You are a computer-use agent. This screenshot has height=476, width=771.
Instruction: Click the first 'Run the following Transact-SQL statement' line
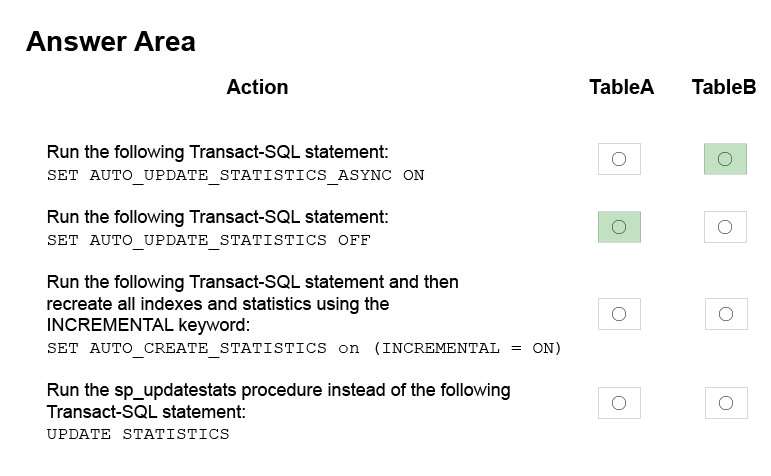click(x=217, y=152)
